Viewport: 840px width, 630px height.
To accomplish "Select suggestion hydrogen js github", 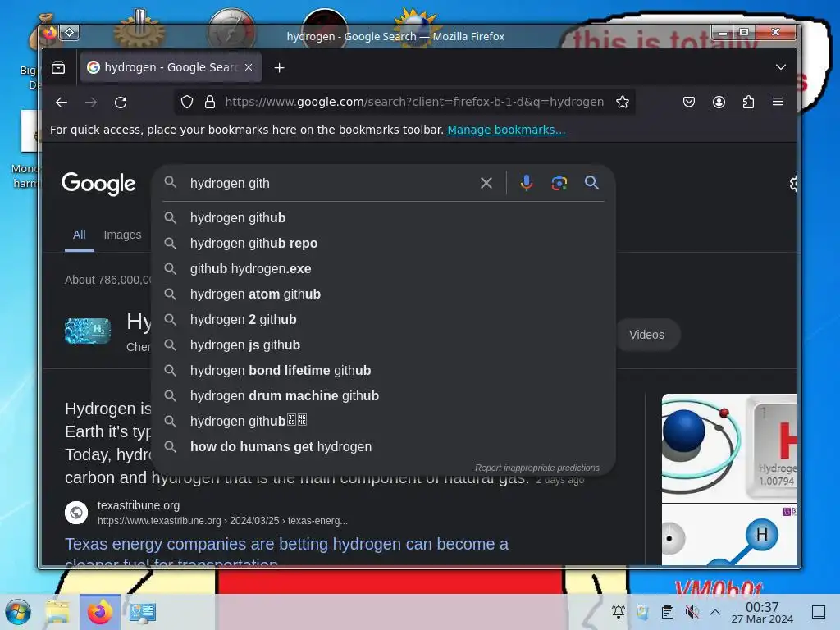I will point(383,345).
